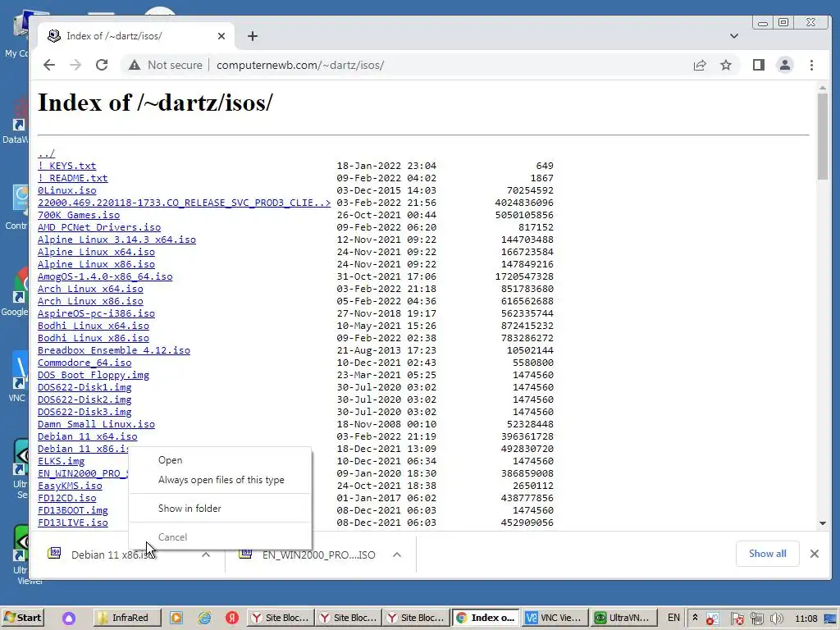Download AmogOS-1.4.0-x86_64.iso
The image size is (840, 630).
105,277
